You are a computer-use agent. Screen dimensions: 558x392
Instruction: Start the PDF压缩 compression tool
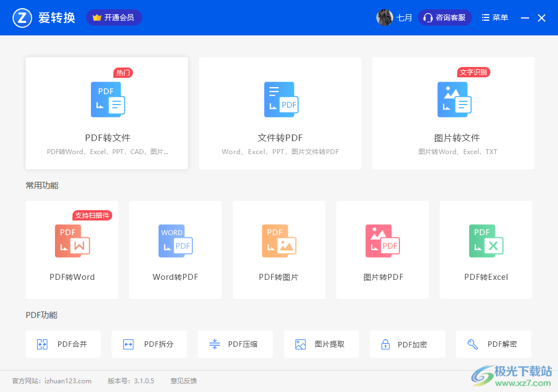tap(235, 344)
